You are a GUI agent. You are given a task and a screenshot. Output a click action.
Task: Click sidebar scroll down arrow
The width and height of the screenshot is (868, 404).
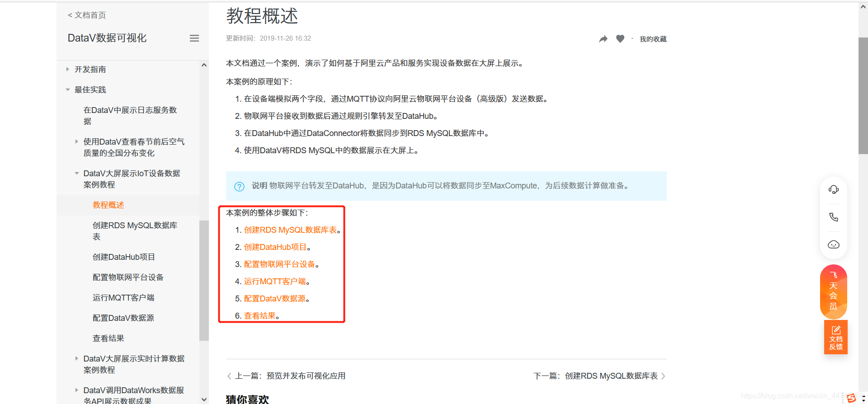point(204,399)
